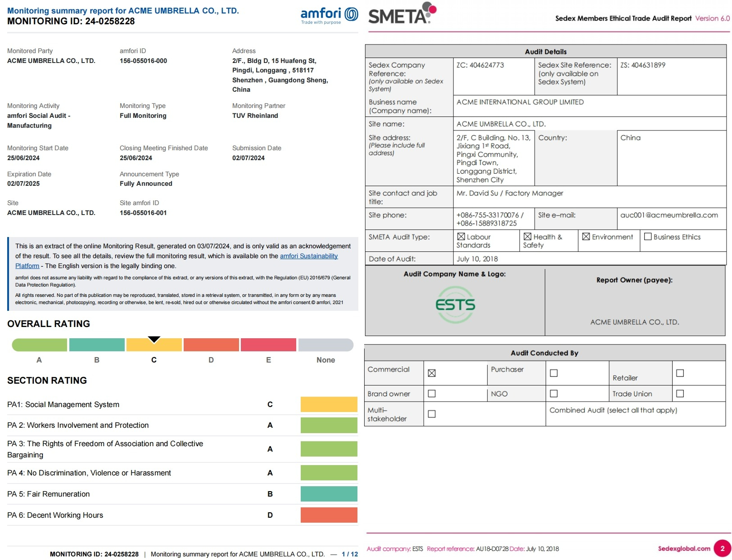Click 'ACME INTERNATIONAL GROUP LIMITED' business name
This screenshot has width=732, height=560.
tap(520, 102)
